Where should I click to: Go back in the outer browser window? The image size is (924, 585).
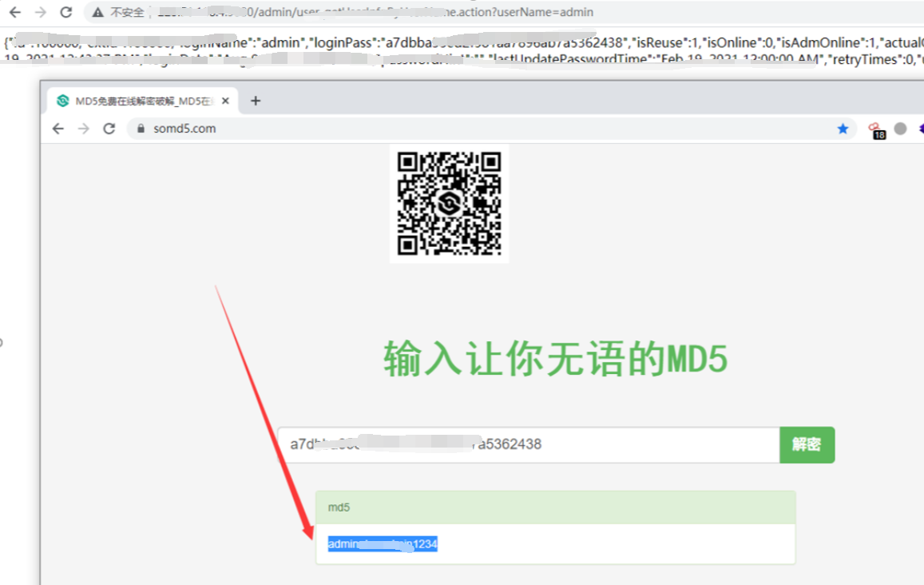[14, 12]
